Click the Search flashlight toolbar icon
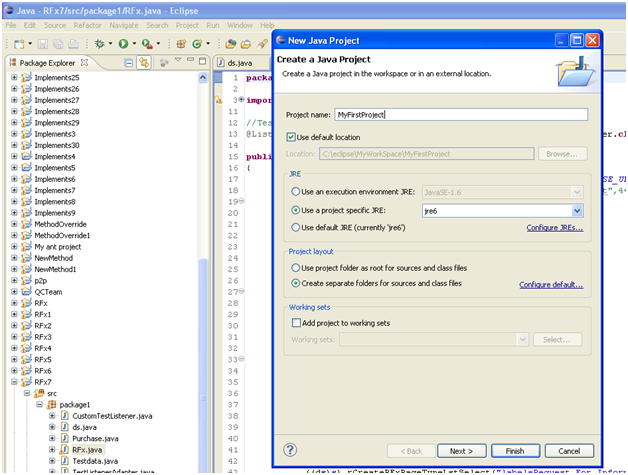The width and height of the screenshot is (628, 475). click(x=262, y=44)
